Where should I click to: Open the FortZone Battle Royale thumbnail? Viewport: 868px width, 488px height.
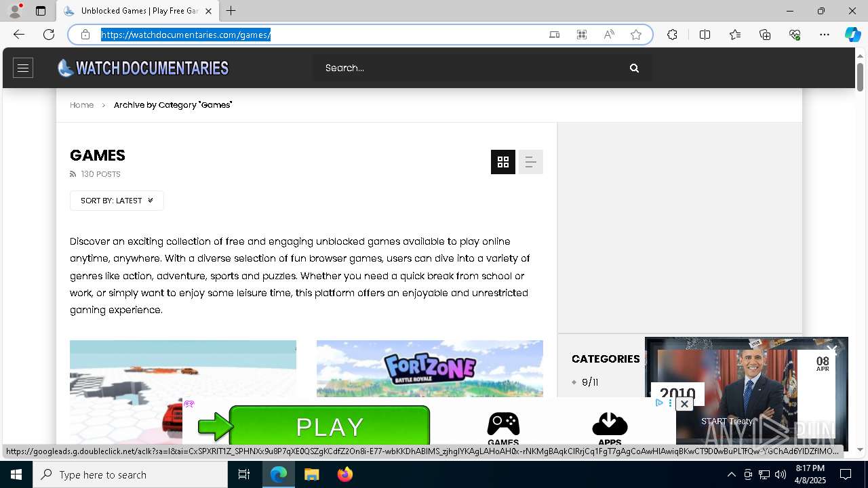coord(430,369)
